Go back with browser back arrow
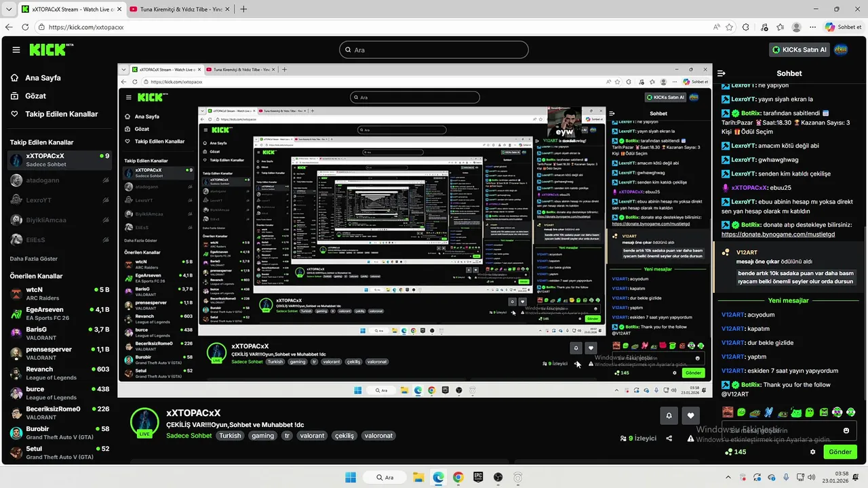The width and height of the screenshot is (868, 488). click(9, 27)
